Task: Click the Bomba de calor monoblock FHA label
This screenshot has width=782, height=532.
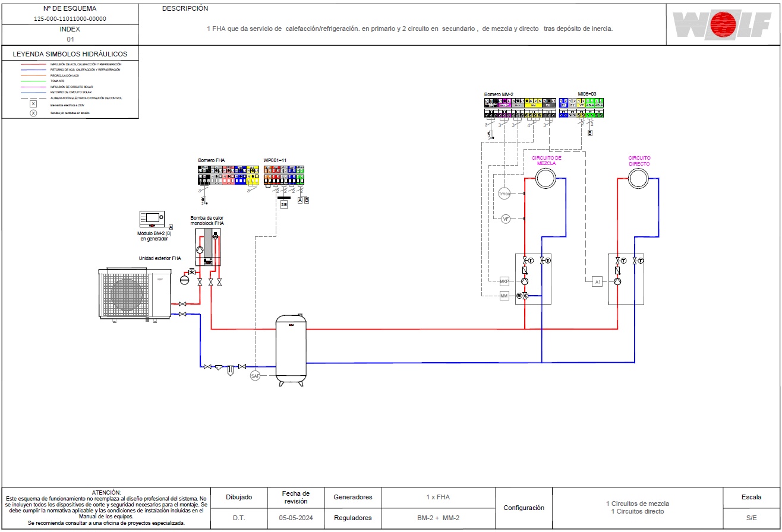Action: 207,220
